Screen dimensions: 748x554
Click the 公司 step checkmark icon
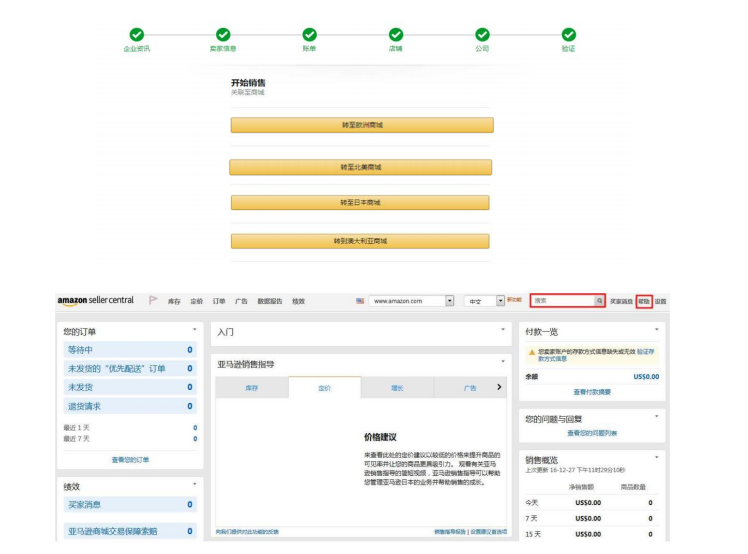click(482, 34)
